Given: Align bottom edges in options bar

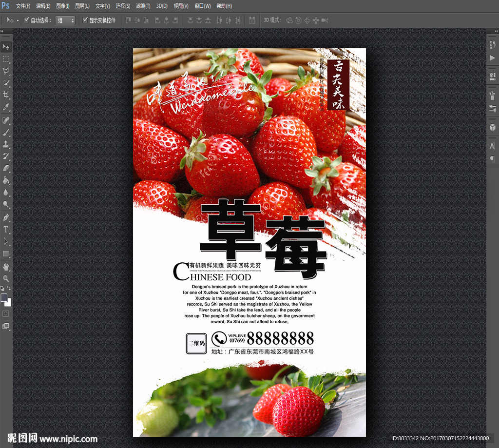Looking at the screenshot, I should [x=146, y=20].
